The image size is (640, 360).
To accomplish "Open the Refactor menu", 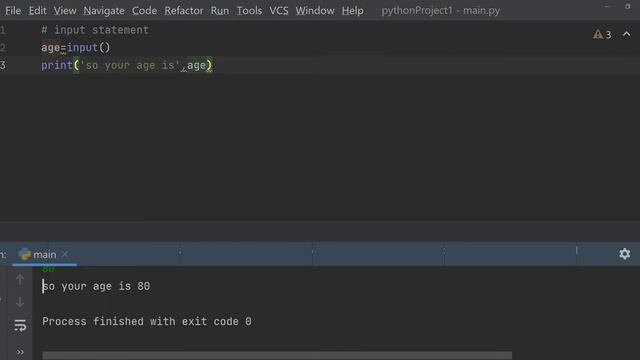I will click(184, 11).
